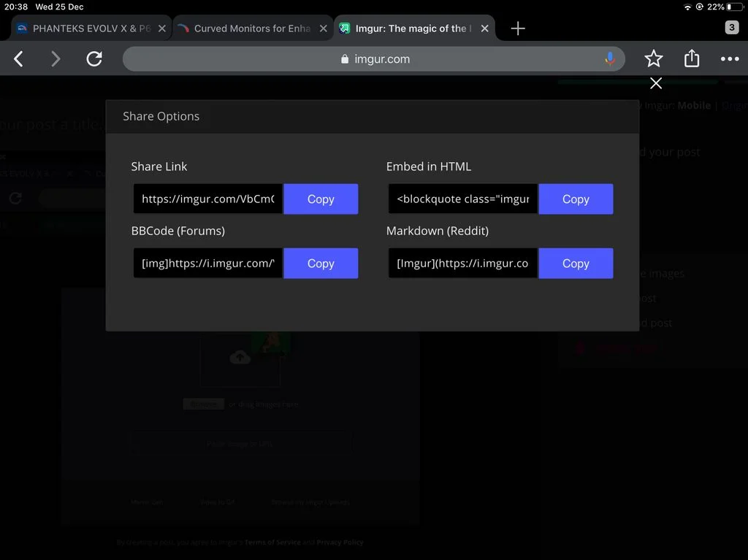The height and width of the screenshot is (560, 748).
Task: Reload the imgur page
Action: [x=94, y=58]
